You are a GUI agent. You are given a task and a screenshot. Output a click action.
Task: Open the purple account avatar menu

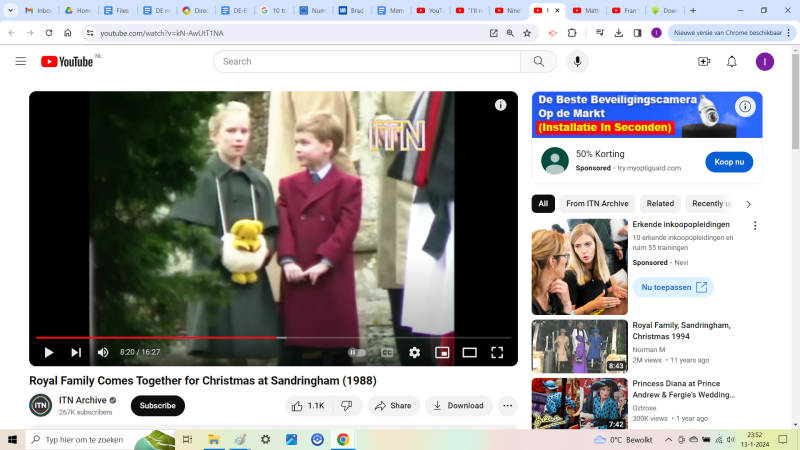click(764, 61)
